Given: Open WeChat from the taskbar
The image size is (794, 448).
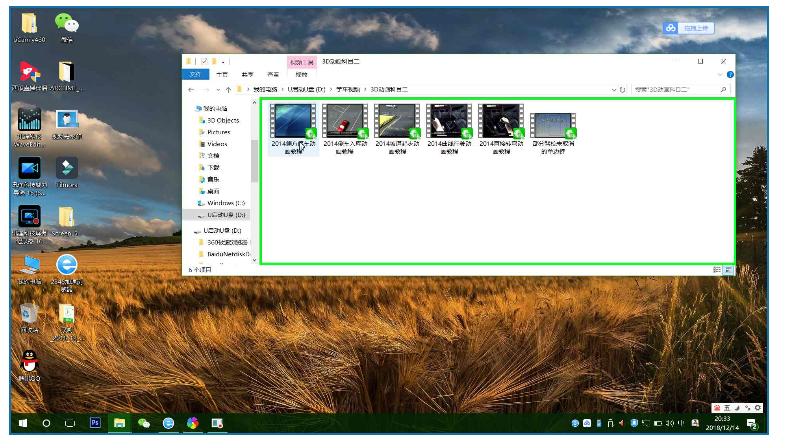Looking at the screenshot, I should pos(144,423).
